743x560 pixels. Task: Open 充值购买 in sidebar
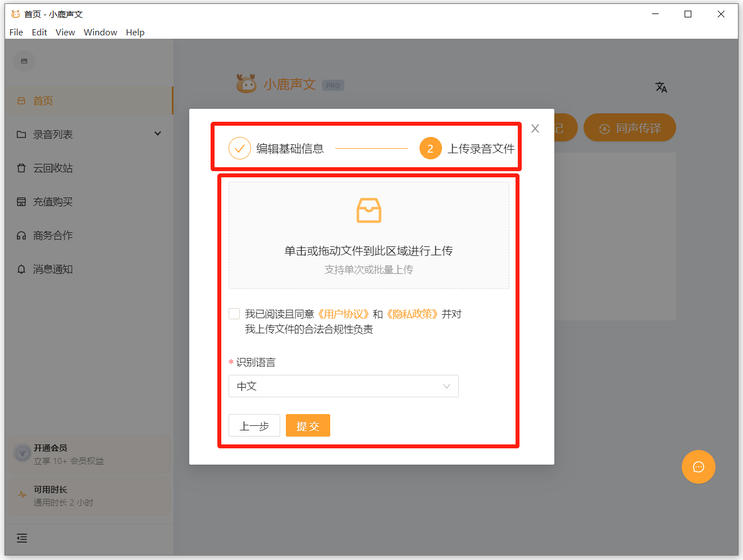click(89, 202)
